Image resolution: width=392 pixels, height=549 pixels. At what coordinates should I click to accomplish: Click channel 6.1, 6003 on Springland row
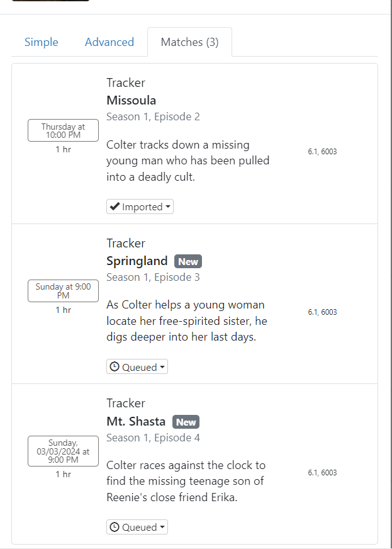[x=322, y=312]
